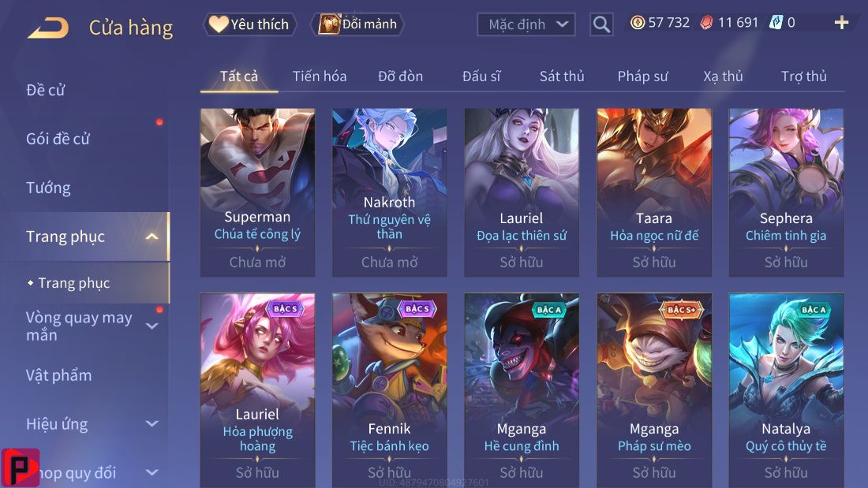Open the Gói đề cử menu item
The width and height of the screenshot is (868, 488).
(58, 138)
